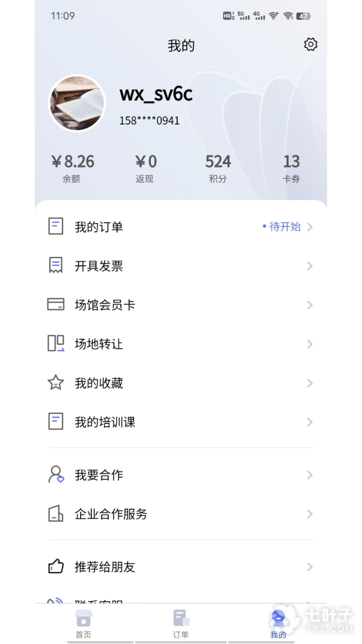Tap the 我的订单 order list icon
The image size is (362, 644).
pyautogui.click(x=55, y=227)
